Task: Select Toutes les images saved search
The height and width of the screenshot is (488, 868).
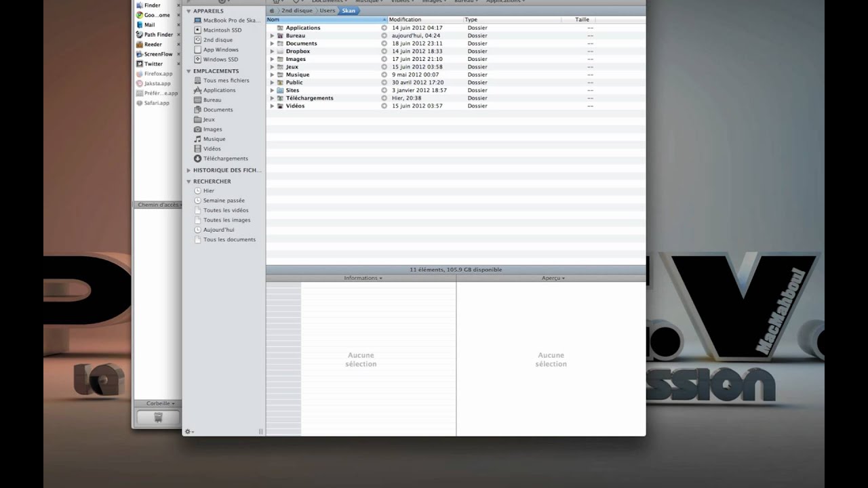Action: click(x=222, y=220)
